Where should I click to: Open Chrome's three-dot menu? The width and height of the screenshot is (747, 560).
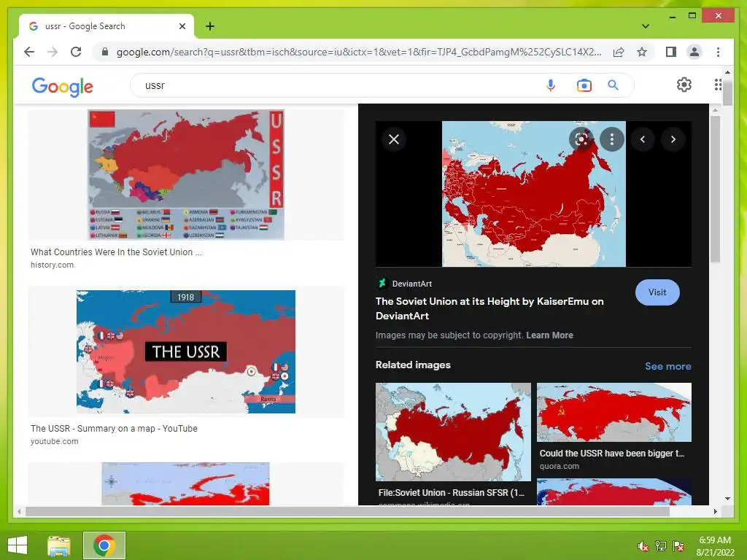click(x=718, y=52)
